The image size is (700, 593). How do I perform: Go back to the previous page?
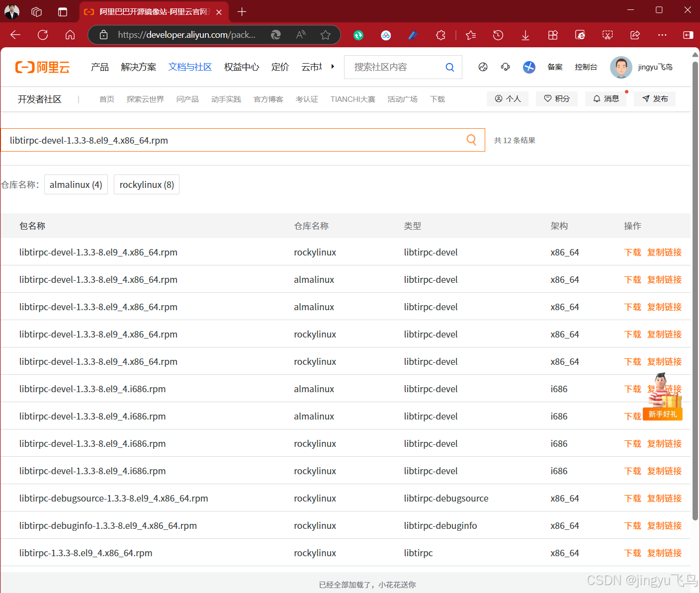15,35
